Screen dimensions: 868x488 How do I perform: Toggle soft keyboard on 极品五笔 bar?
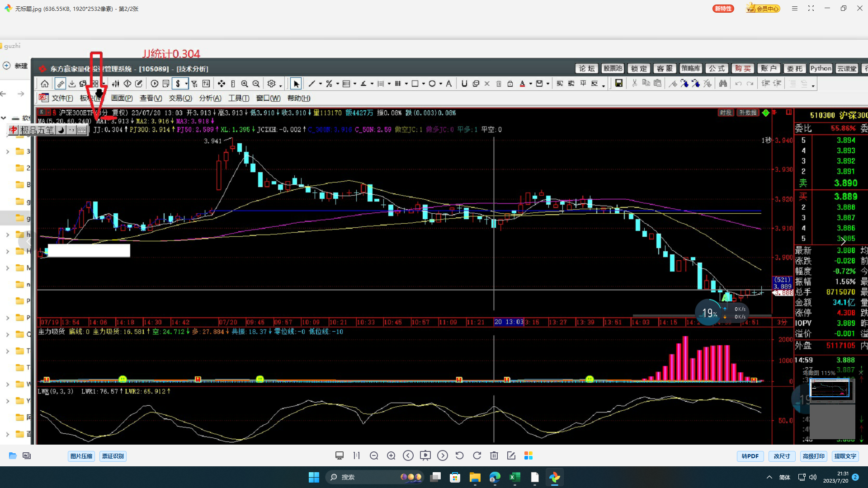coord(82,130)
